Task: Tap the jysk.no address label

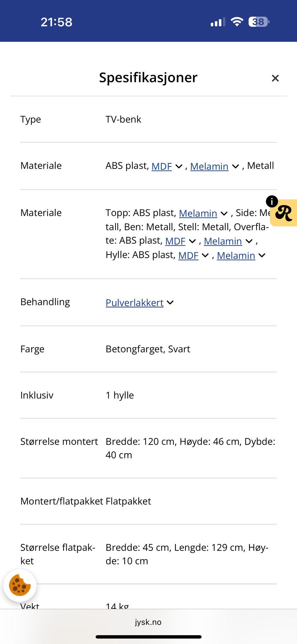Action: [x=148, y=622]
